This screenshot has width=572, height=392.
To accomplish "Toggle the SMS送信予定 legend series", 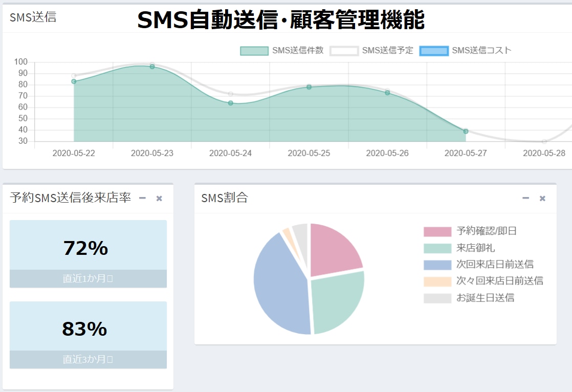I will [x=371, y=50].
